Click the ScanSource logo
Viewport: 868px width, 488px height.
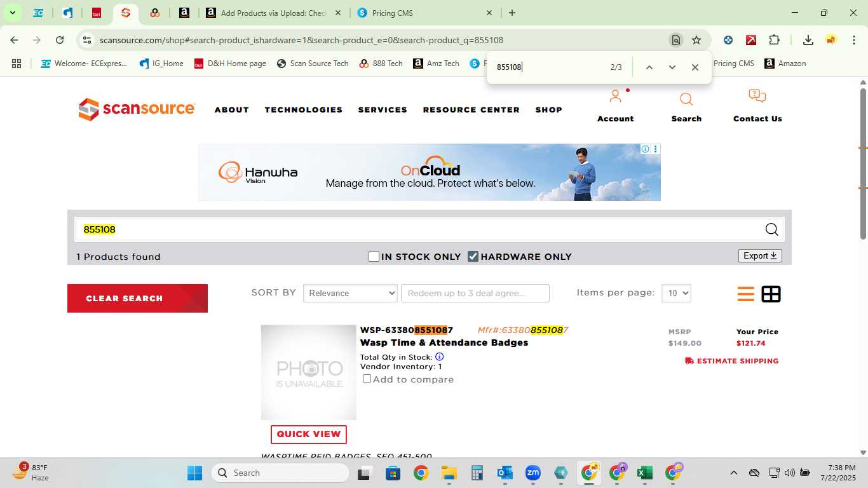(137, 109)
